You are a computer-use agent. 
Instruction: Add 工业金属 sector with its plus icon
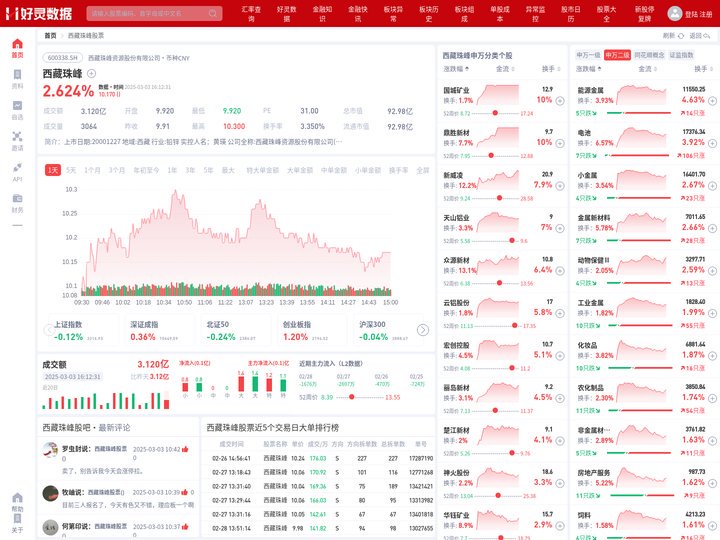pyautogui.click(x=712, y=313)
